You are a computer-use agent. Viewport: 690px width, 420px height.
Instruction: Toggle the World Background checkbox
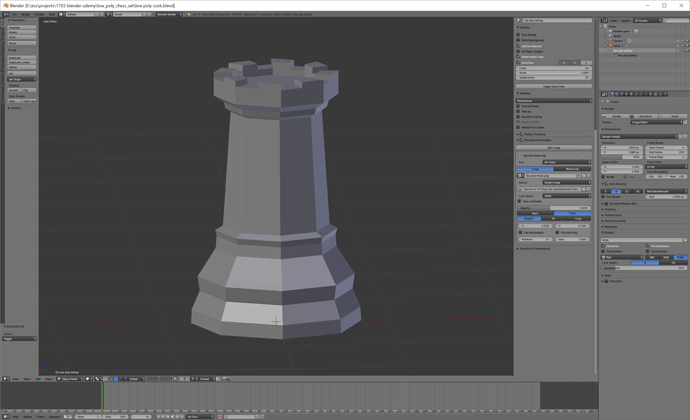(x=518, y=40)
